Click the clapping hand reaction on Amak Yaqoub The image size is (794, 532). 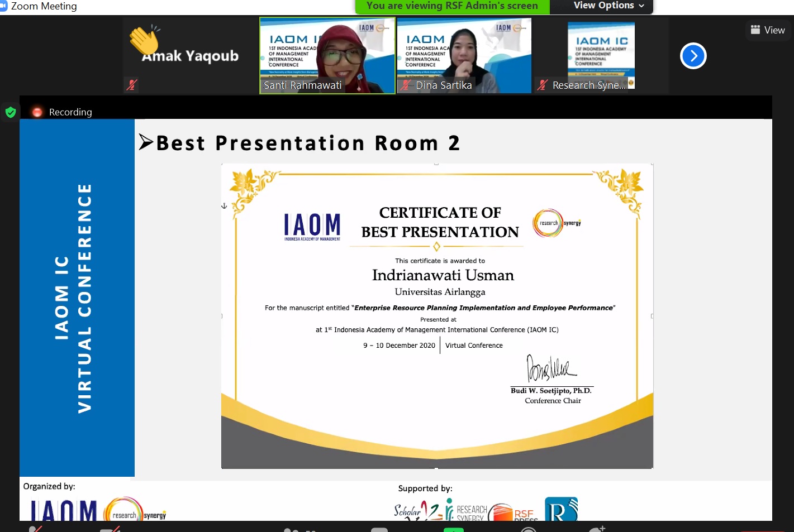[144, 40]
